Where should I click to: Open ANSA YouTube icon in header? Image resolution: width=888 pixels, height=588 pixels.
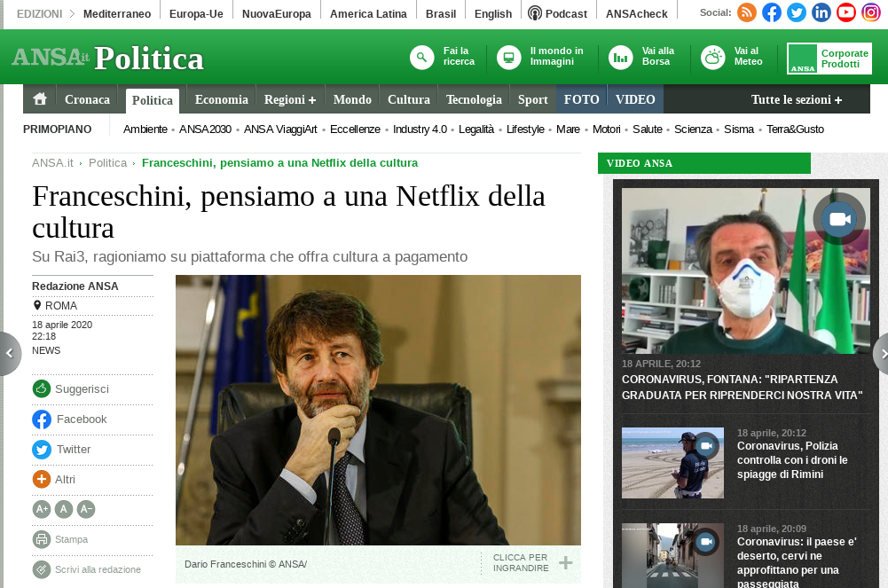tap(846, 12)
